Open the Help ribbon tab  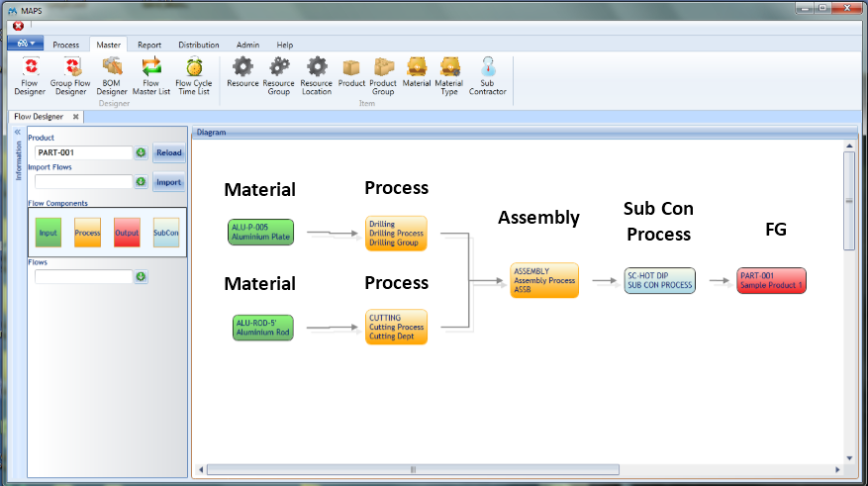click(284, 45)
